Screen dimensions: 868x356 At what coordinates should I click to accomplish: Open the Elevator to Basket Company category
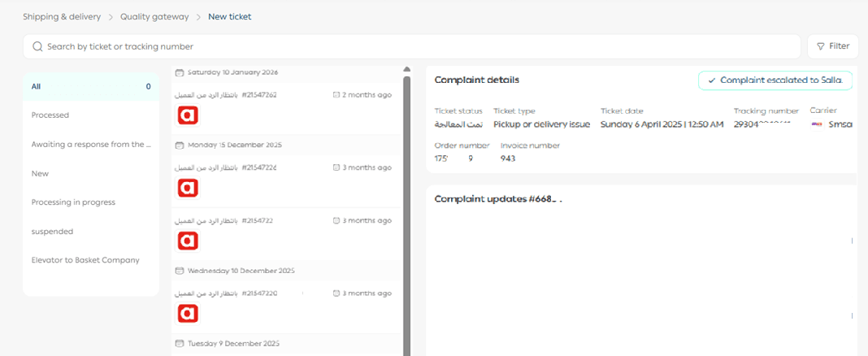pyautogui.click(x=85, y=260)
